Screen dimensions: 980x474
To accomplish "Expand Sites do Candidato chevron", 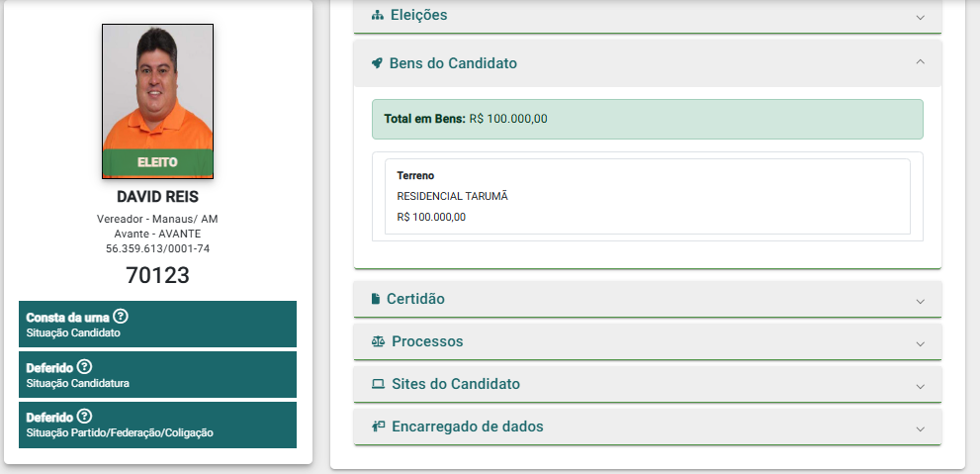I will [x=920, y=387].
